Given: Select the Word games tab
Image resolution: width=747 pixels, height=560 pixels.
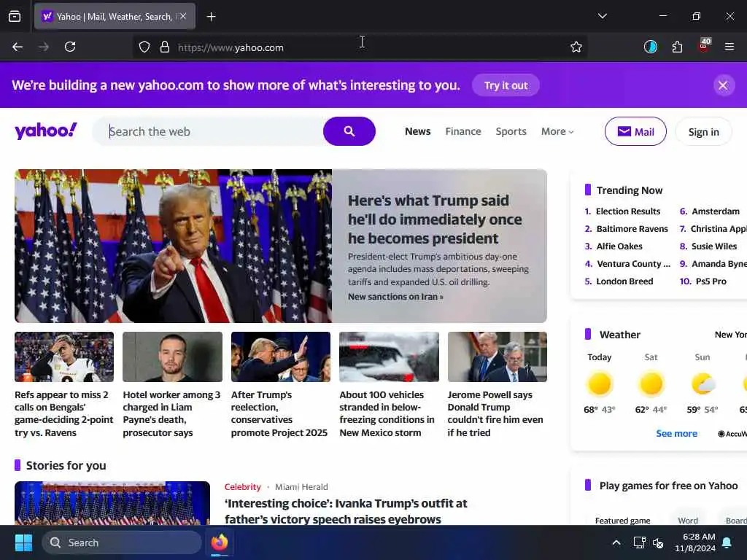Looking at the screenshot, I should (x=688, y=521).
